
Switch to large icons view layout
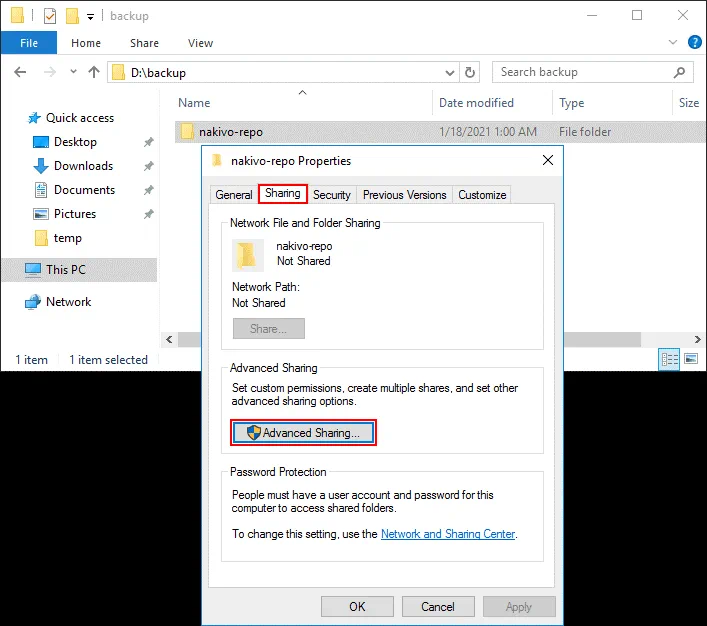690,359
